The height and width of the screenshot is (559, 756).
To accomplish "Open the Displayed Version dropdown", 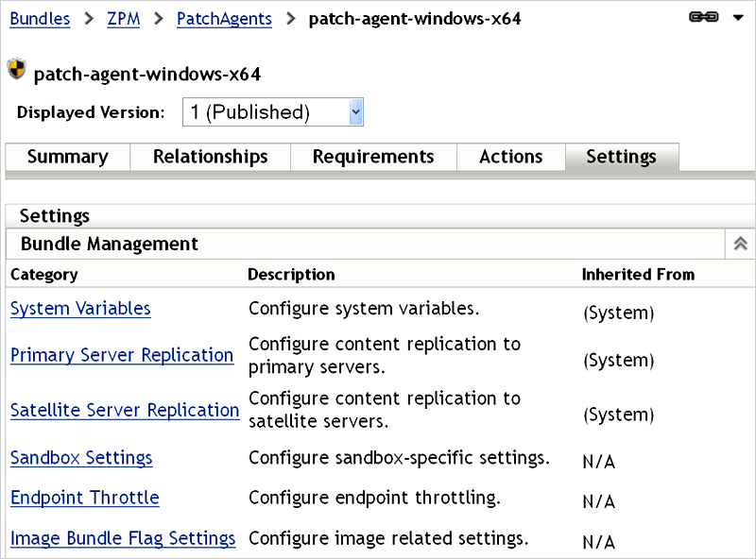I will (x=272, y=111).
